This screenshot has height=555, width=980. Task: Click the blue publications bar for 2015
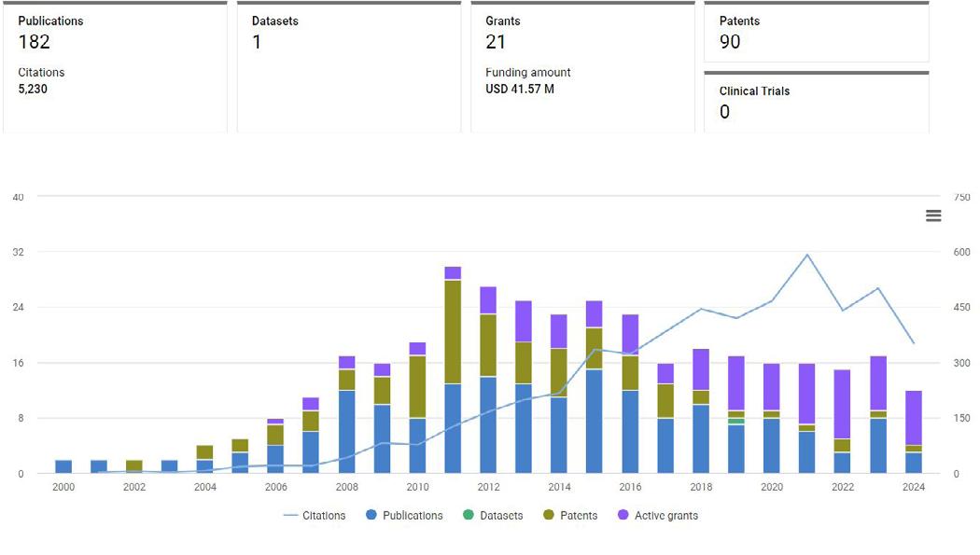(x=595, y=422)
